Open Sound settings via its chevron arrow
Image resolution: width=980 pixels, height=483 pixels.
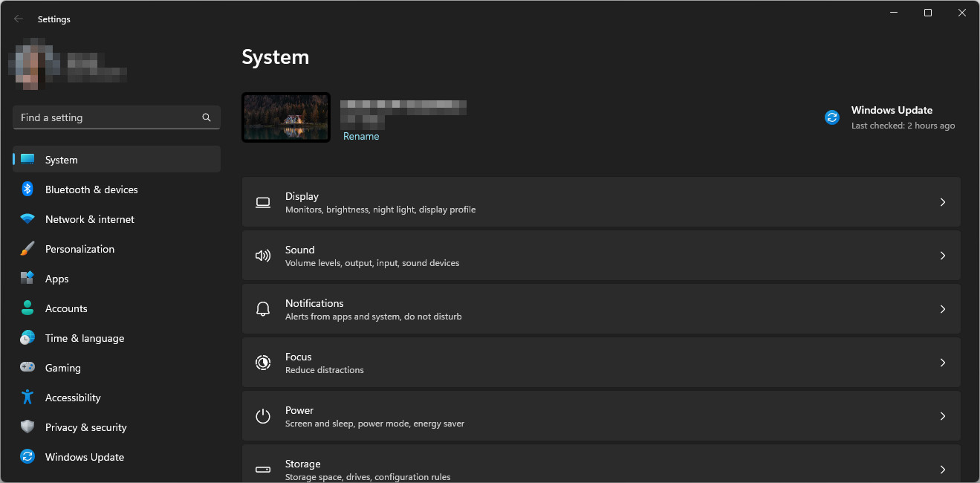click(x=942, y=256)
